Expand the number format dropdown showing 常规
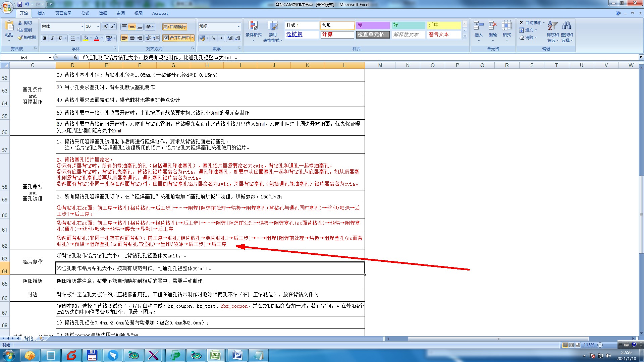This screenshot has height=362, width=644. click(x=238, y=26)
